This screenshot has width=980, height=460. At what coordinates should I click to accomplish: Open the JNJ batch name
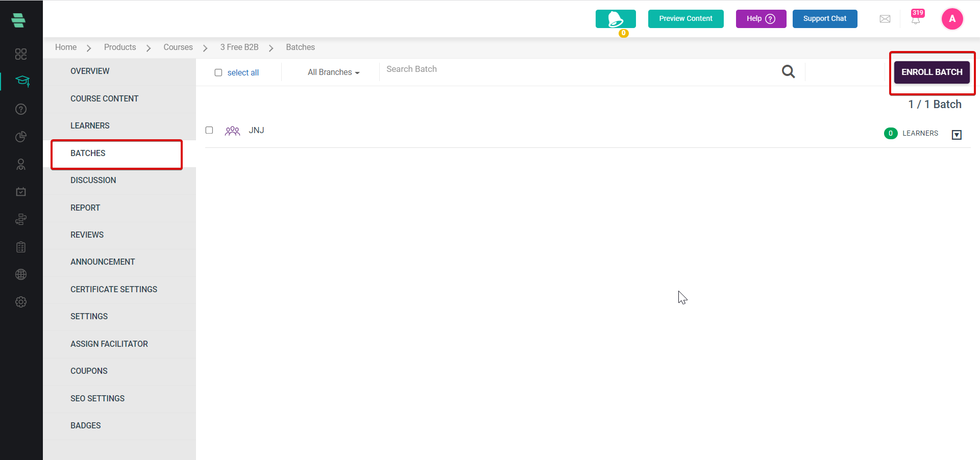coord(256,131)
